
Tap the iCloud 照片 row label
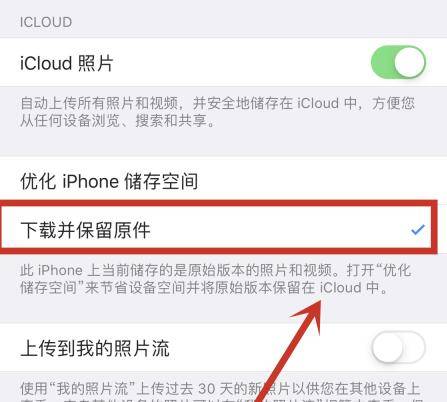pos(67,63)
